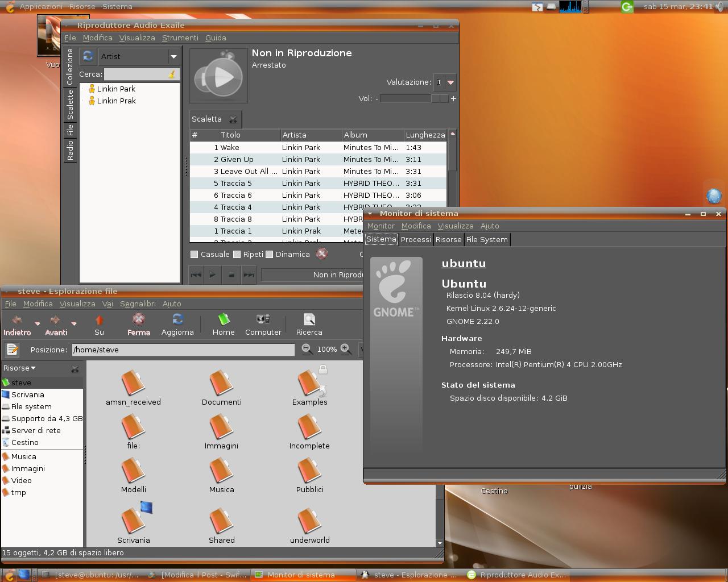The width and height of the screenshot is (728, 582).
Task: Click the update notifier tray icon
Action: tap(627, 7)
